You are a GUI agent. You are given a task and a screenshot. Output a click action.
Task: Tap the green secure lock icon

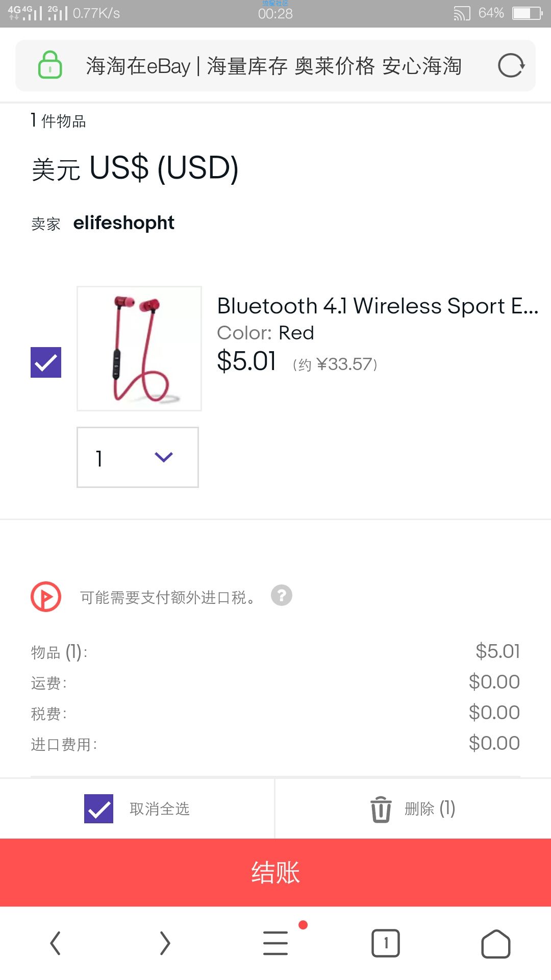pos(50,65)
